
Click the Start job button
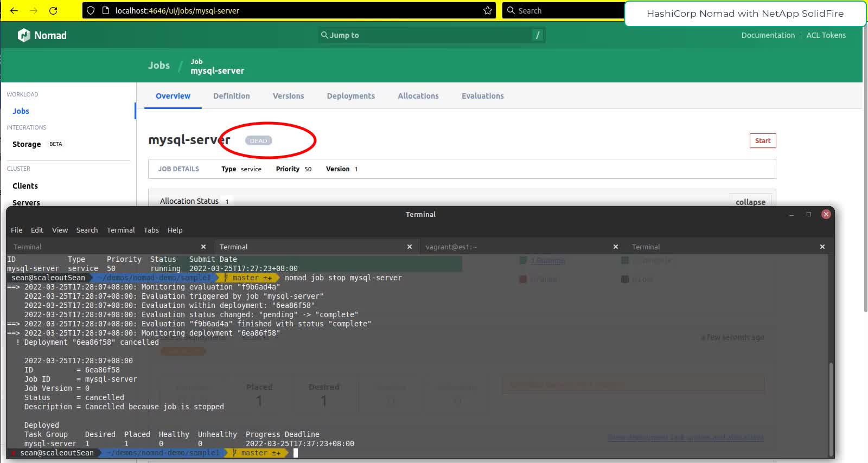763,141
